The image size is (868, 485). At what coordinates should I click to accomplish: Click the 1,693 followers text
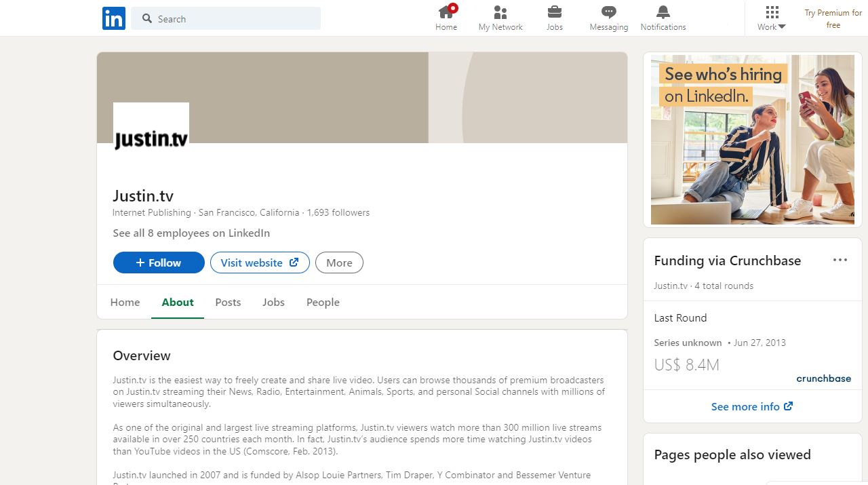click(338, 212)
